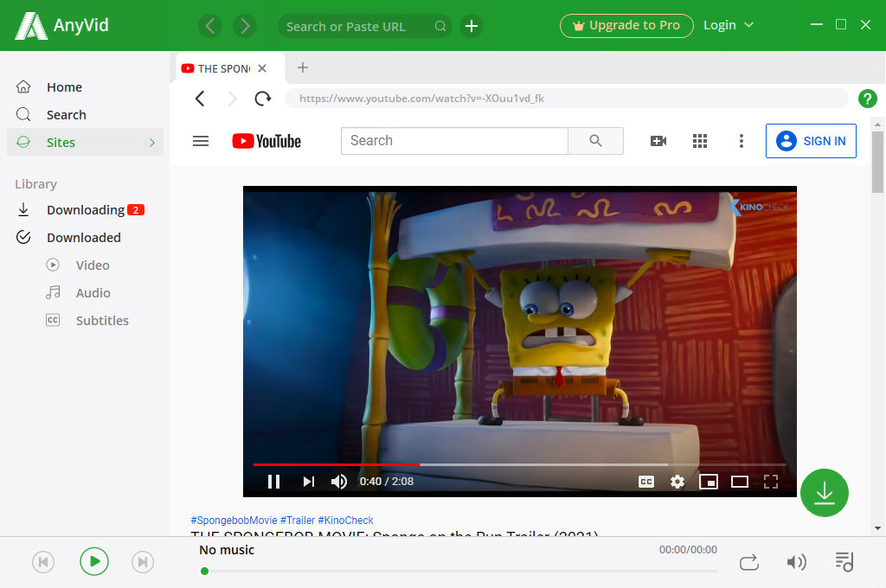Expand the Sites chevron arrow
886x588 pixels.
click(152, 143)
